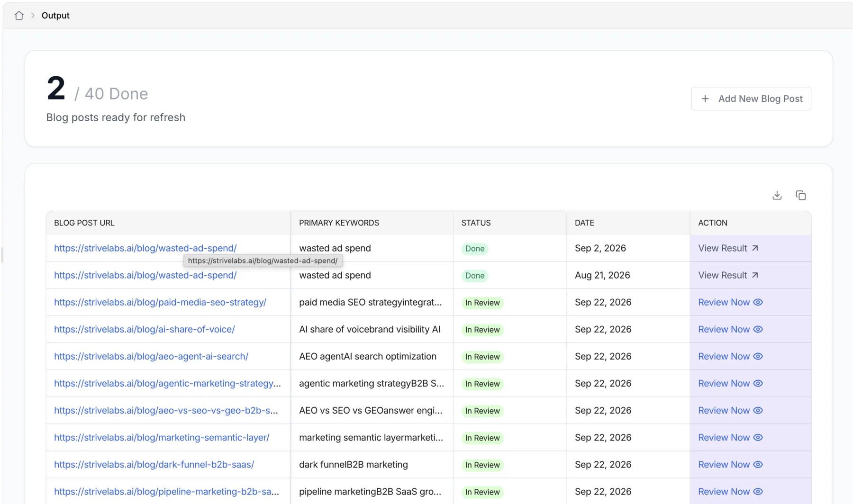The image size is (853, 504).
Task: Click Done badge in Aug 21 row
Action: point(475,276)
